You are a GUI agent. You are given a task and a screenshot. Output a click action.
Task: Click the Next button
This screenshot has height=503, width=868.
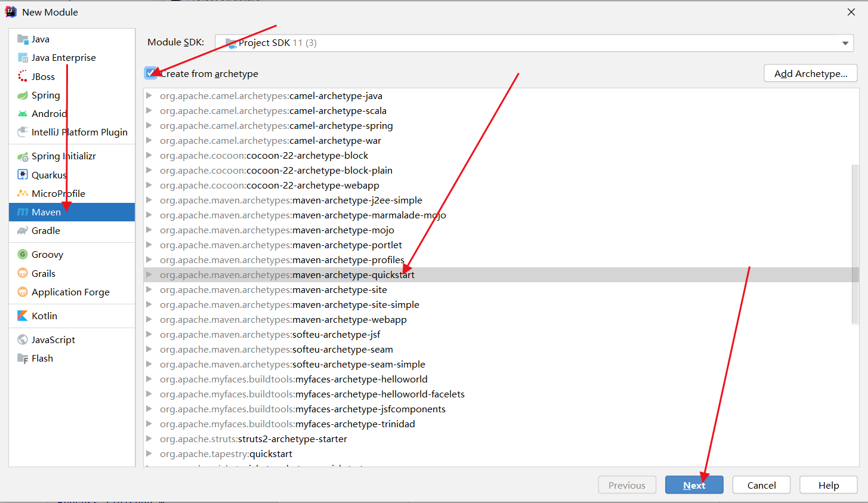694,485
